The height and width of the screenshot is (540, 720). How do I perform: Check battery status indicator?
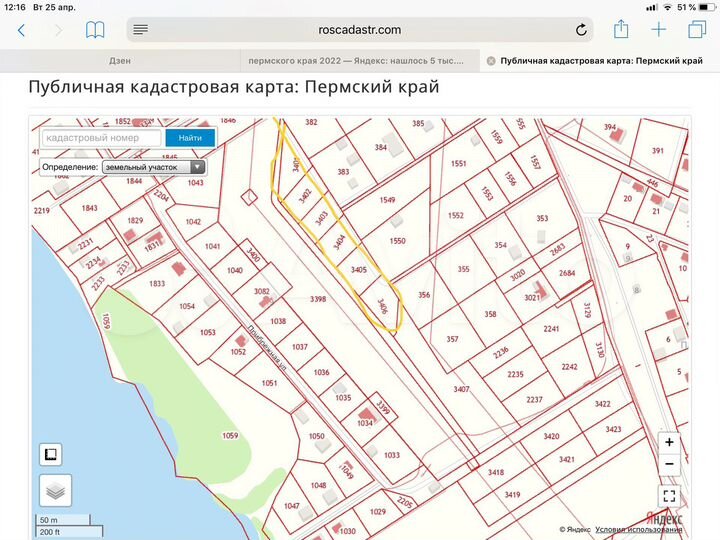click(706, 7)
